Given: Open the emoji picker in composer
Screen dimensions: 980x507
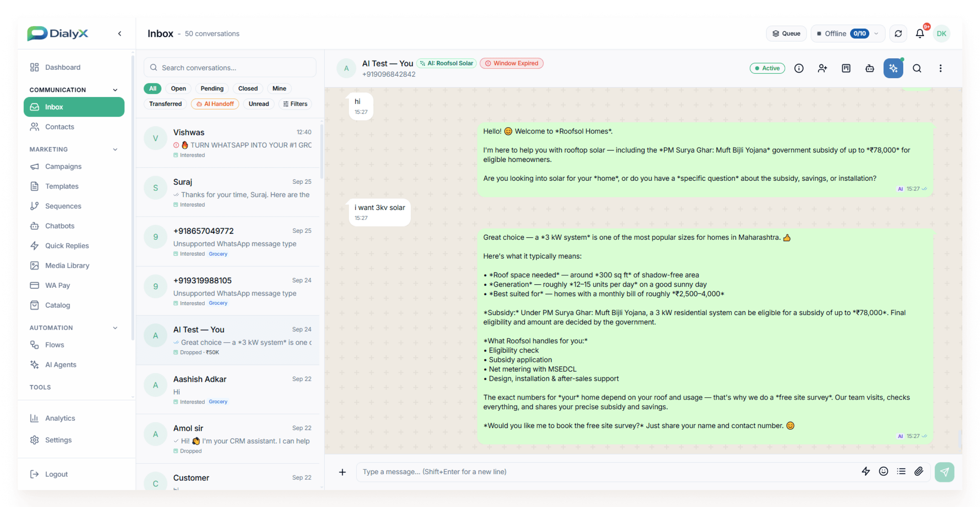Looking at the screenshot, I should pos(883,471).
